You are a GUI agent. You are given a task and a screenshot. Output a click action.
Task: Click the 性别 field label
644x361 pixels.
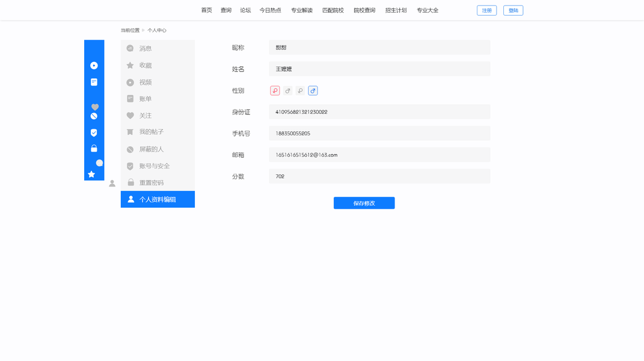(x=238, y=90)
